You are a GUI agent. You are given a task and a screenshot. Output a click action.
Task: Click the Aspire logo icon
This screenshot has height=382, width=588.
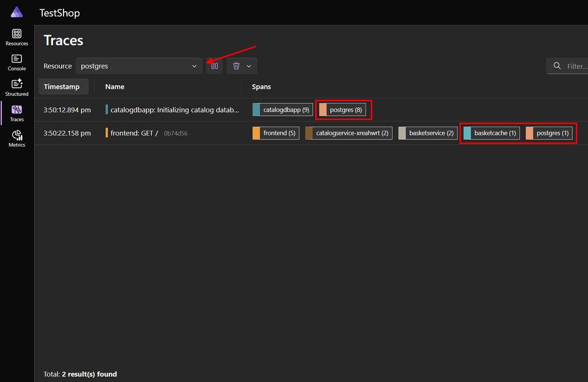coord(16,12)
